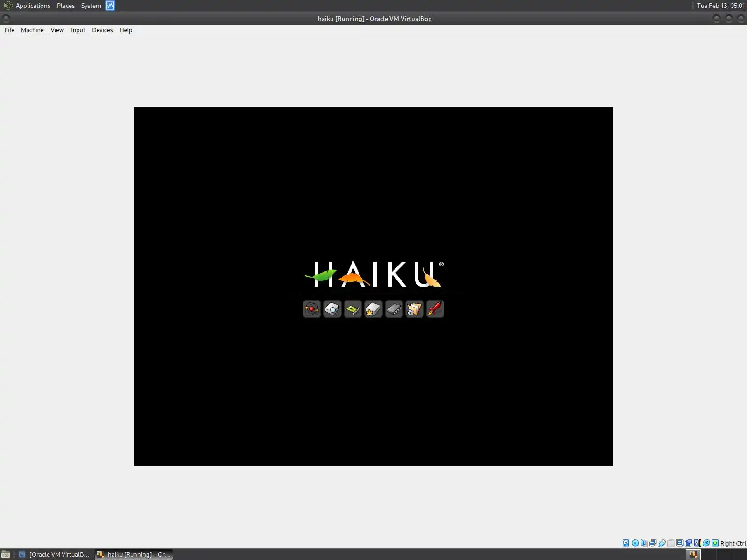Click the display status indicator icon
747x560 pixels.
point(679,543)
